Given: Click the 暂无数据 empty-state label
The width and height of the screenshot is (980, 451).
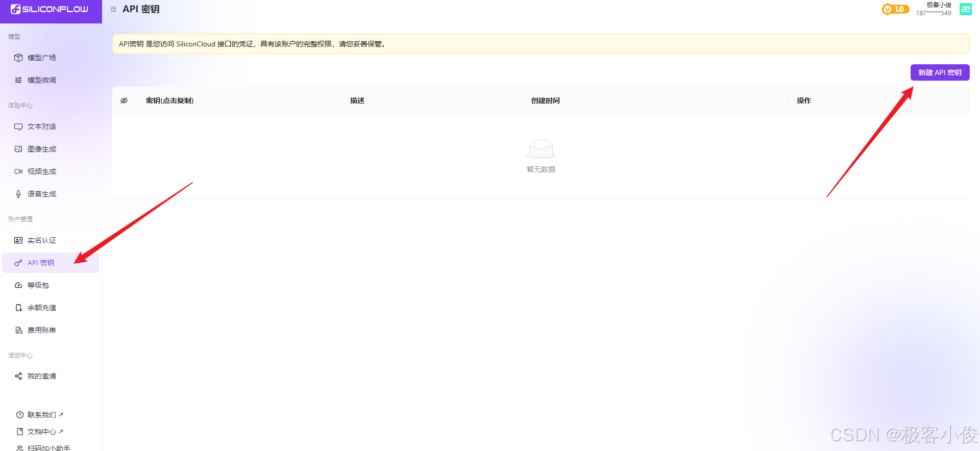Looking at the screenshot, I should coord(541,169).
